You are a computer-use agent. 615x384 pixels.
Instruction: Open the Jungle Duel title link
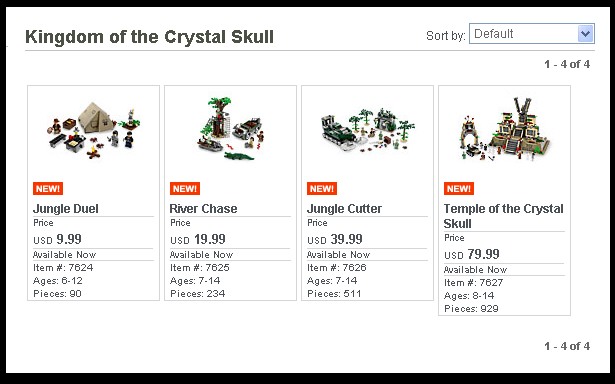pyautogui.click(x=66, y=209)
